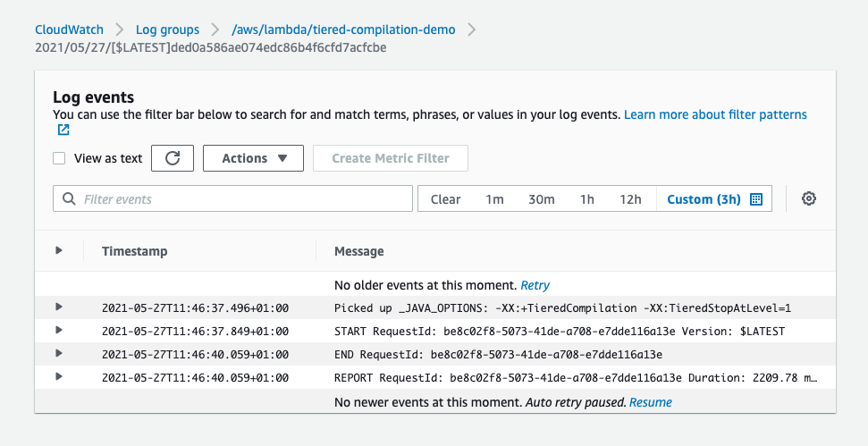Clear the time range filter
This screenshot has height=446, width=868.
click(x=445, y=199)
